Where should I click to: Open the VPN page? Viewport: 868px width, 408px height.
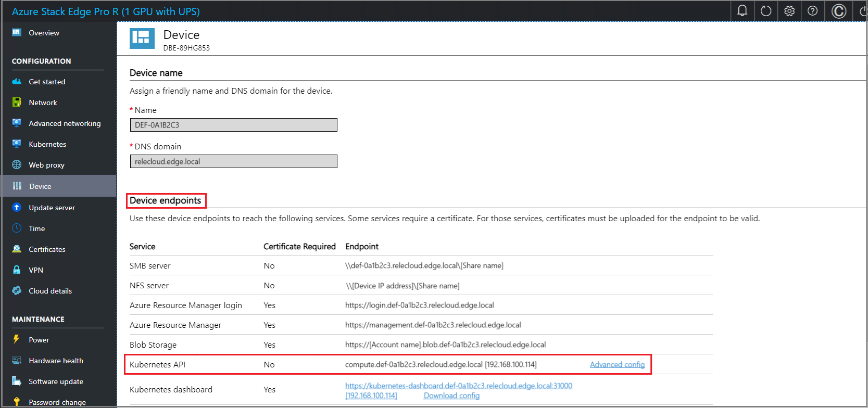36,270
